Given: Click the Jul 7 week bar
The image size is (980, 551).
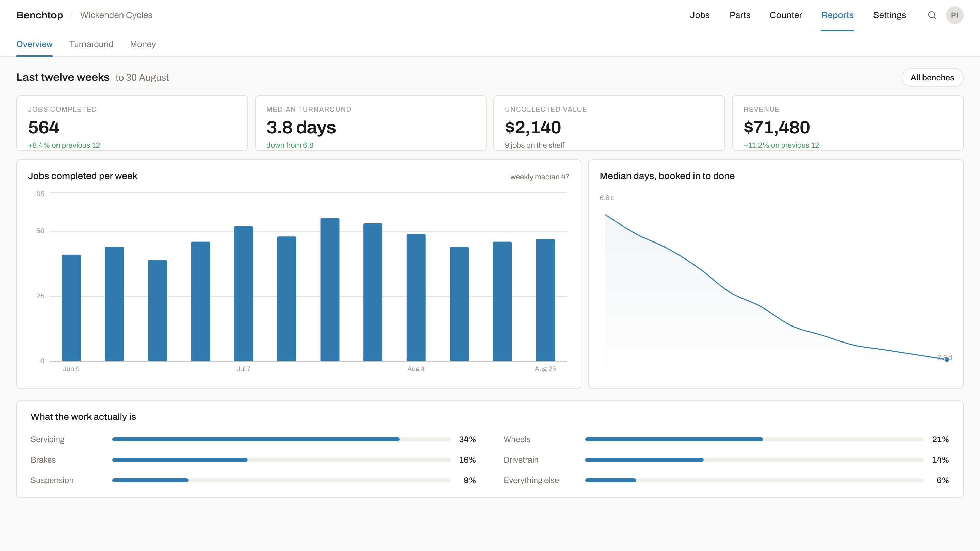Looking at the screenshot, I should click(x=244, y=294).
